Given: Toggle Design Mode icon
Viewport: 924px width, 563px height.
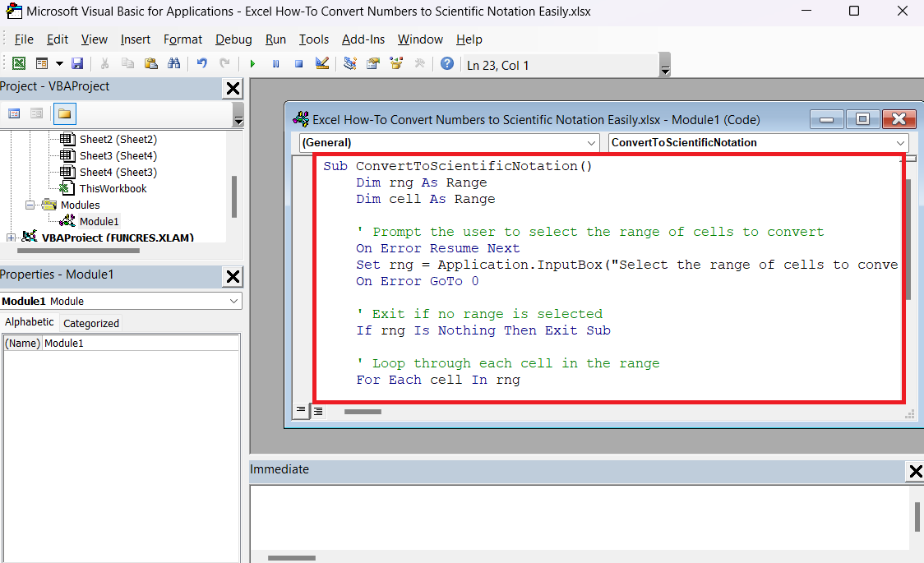Looking at the screenshot, I should pyautogui.click(x=321, y=63).
